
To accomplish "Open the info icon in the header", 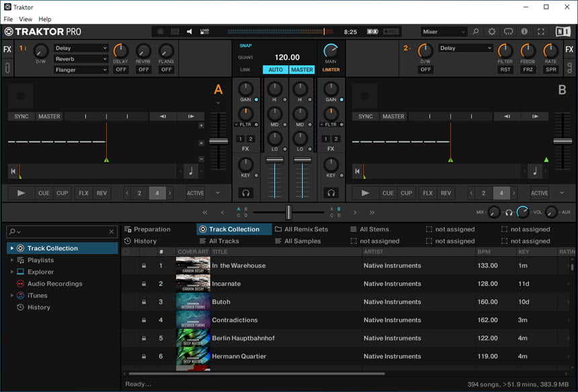I will pyautogui.click(x=524, y=32).
